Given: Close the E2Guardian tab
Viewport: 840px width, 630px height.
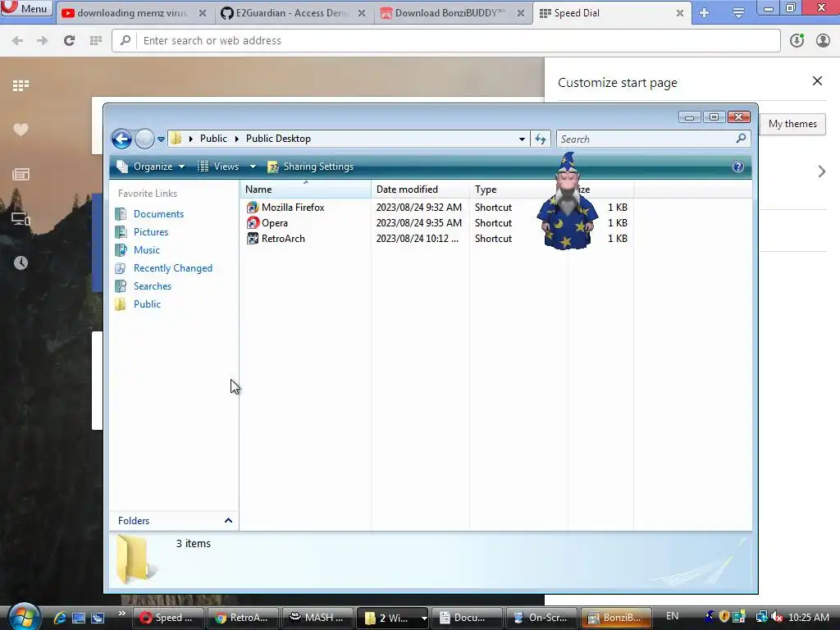Looking at the screenshot, I should [362, 13].
